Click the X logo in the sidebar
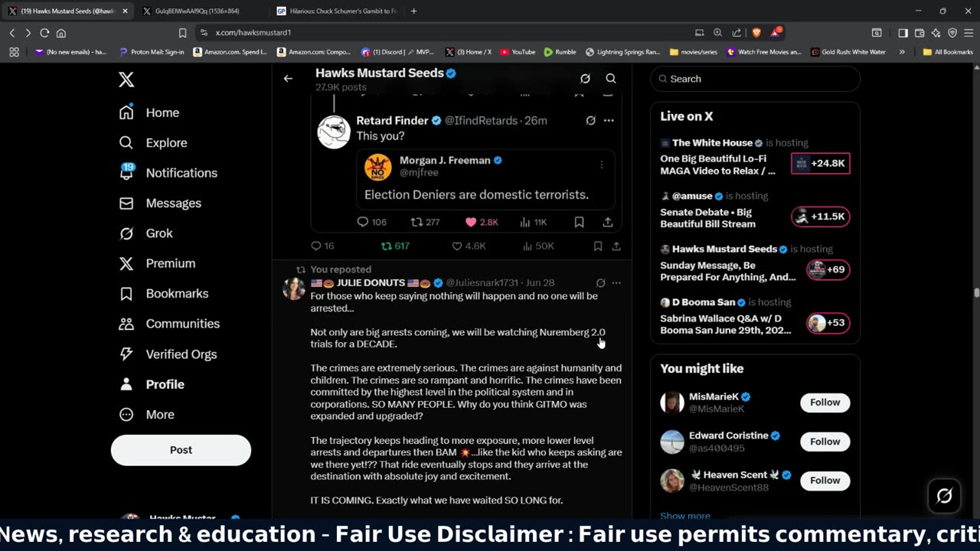Screen dimensions: 980x551 (126, 80)
